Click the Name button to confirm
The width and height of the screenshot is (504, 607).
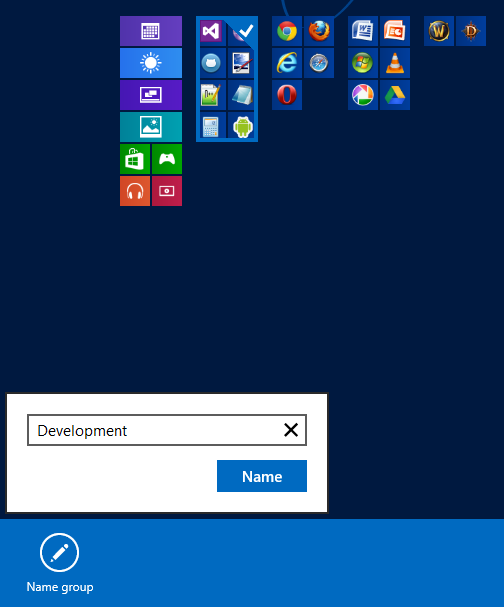pos(262,476)
